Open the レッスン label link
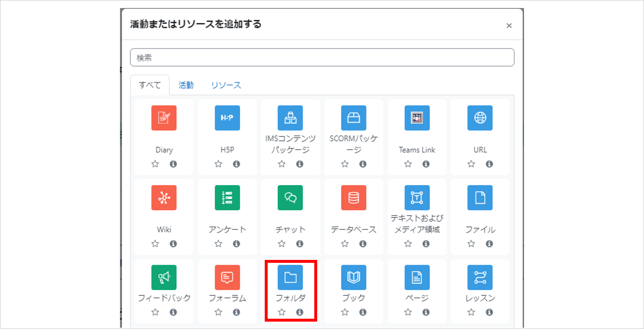The width and height of the screenshot is (644, 329). [480, 298]
